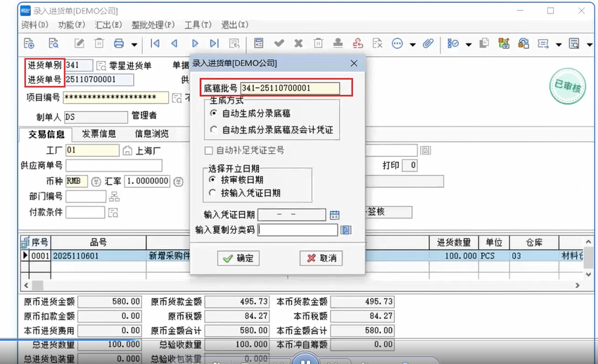Click the gray checkmark confirm icon
This screenshot has height=364, width=598.
(x=279, y=44)
